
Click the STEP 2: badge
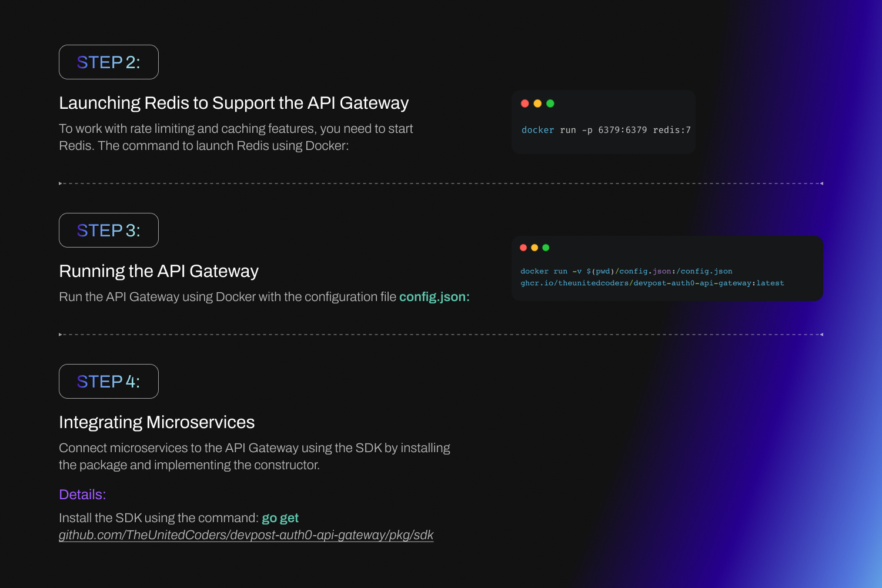(109, 62)
